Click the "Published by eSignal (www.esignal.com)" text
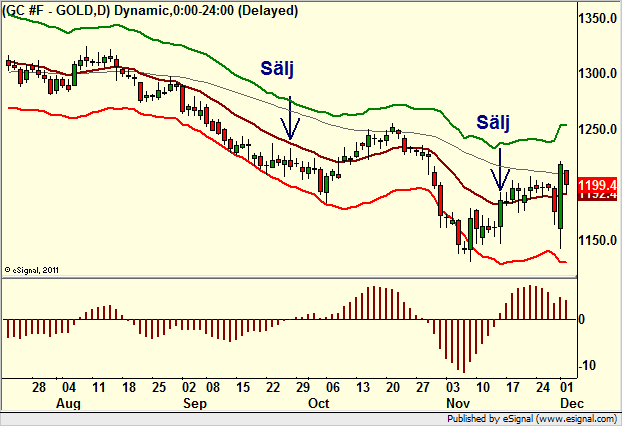Image resolution: width=622 pixels, height=426 pixels. coord(532,419)
